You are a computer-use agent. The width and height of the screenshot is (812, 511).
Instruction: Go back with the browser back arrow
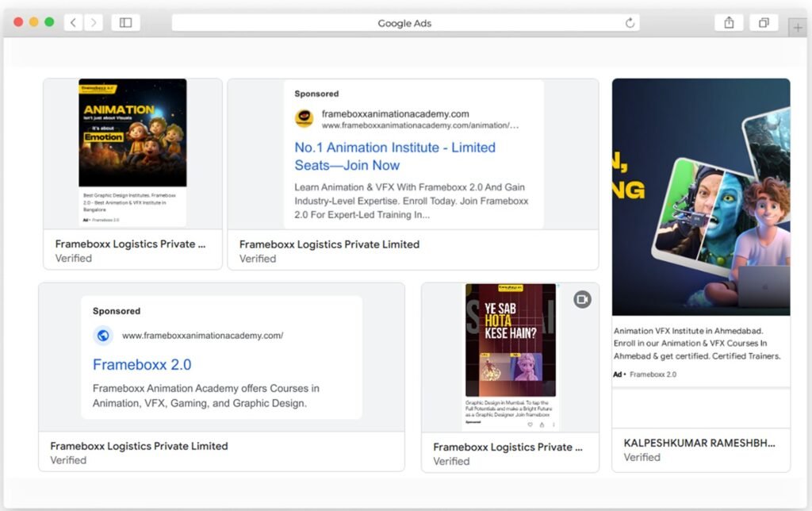[73, 22]
